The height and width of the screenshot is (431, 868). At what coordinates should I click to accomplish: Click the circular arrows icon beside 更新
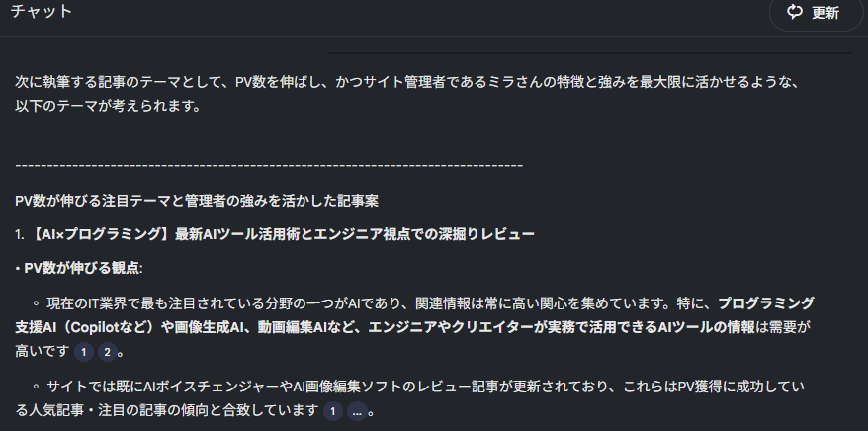(795, 12)
